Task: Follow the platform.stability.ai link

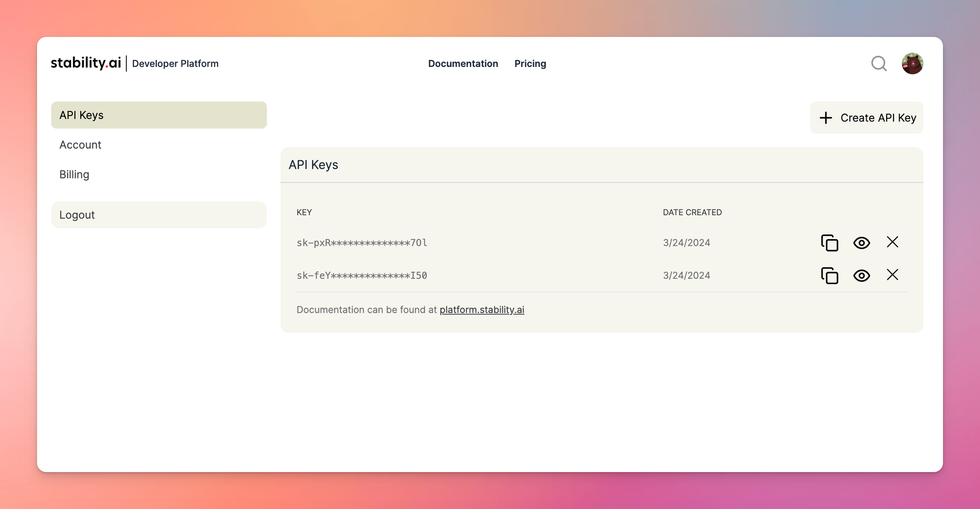Action: 482,310
